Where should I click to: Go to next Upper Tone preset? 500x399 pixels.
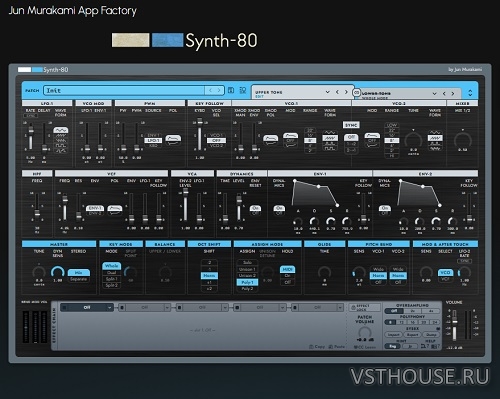pos(346,92)
